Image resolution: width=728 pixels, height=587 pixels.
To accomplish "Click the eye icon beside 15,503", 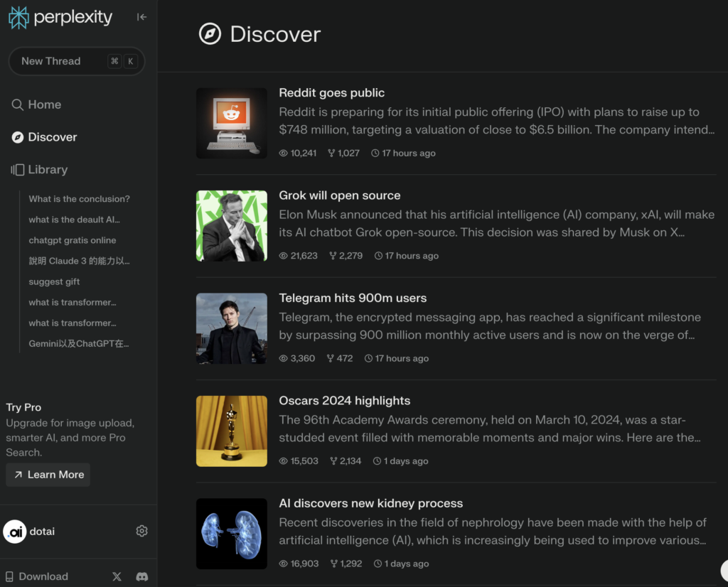I will pyautogui.click(x=283, y=461).
